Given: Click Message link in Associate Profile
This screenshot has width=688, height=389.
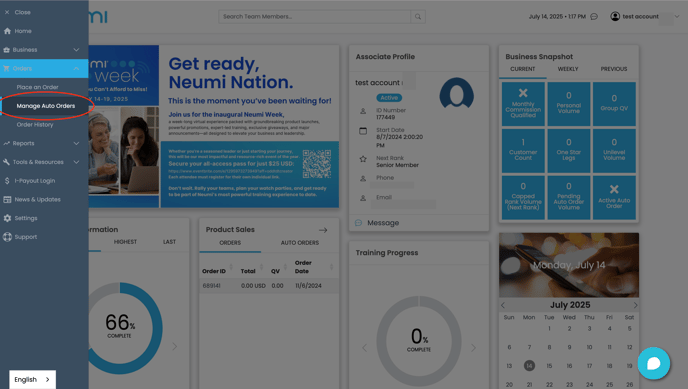Looking at the screenshot, I should (x=383, y=223).
